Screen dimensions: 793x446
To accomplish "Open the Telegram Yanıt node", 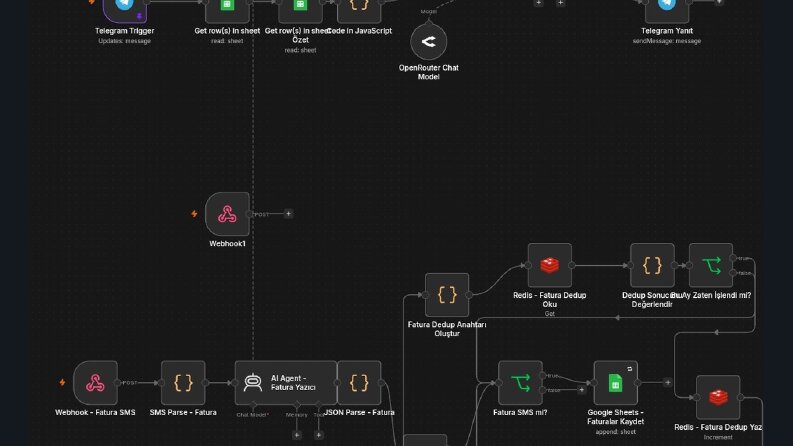I will 667,10.
